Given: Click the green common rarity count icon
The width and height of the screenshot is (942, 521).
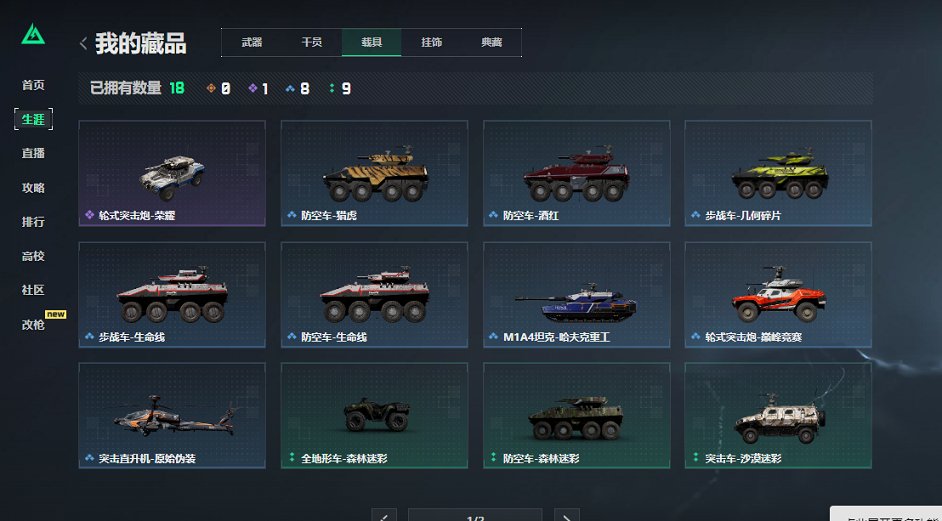Looking at the screenshot, I should 332,88.
